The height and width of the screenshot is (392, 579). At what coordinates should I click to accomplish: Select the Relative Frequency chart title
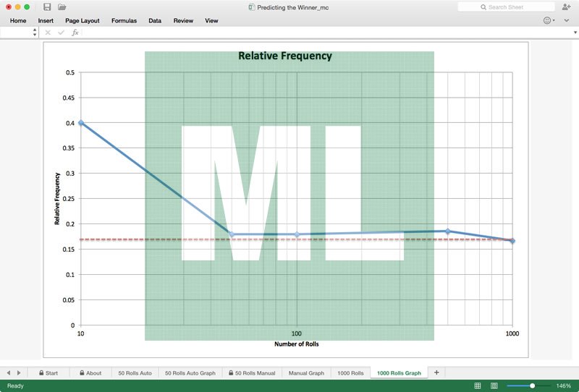(285, 56)
